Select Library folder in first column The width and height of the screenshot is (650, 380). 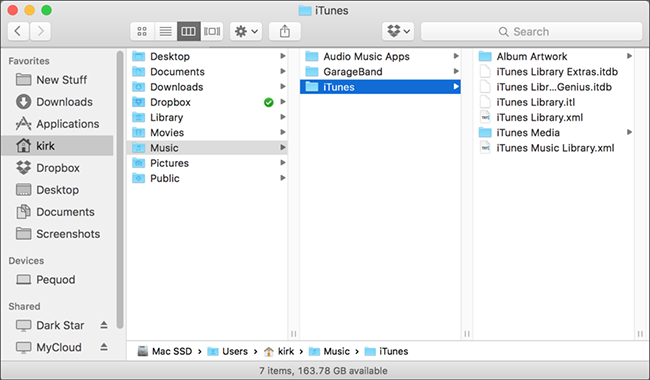click(x=207, y=117)
